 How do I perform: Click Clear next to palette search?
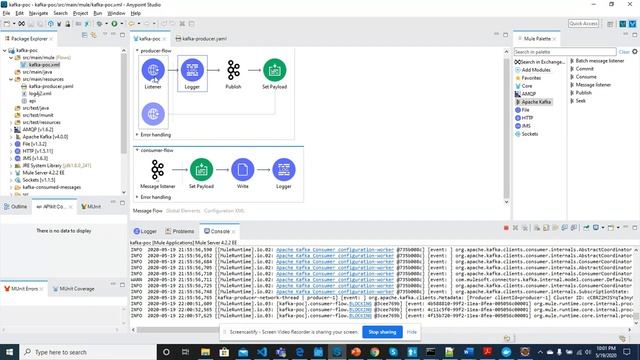point(624,52)
